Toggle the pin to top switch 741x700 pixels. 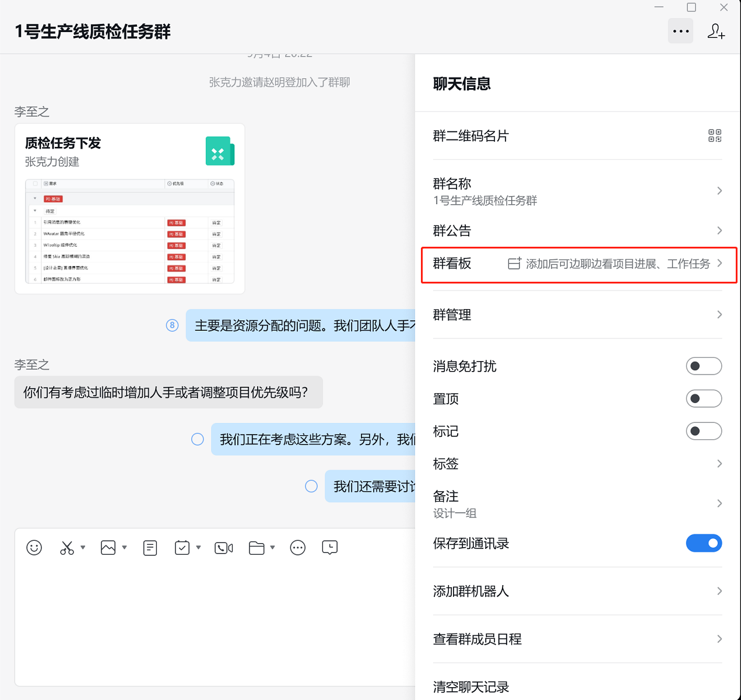click(x=704, y=399)
